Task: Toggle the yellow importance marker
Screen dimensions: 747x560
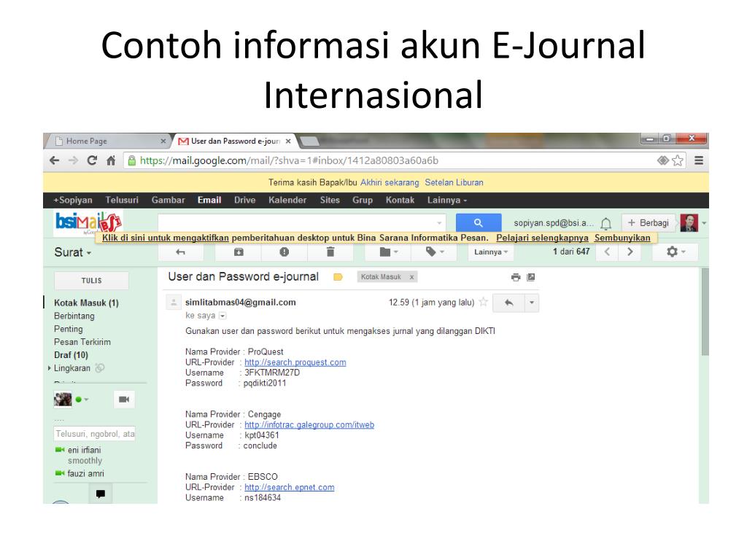Action: coord(338,277)
